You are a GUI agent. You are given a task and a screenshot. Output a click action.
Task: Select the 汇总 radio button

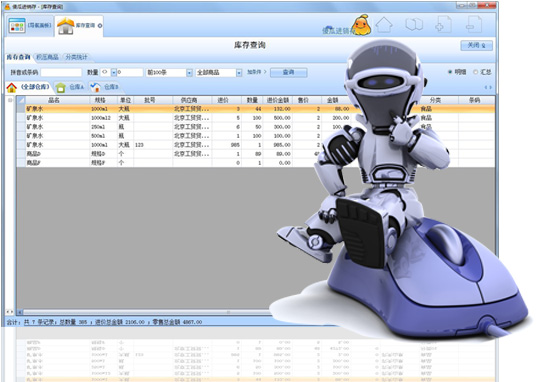(x=475, y=72)
